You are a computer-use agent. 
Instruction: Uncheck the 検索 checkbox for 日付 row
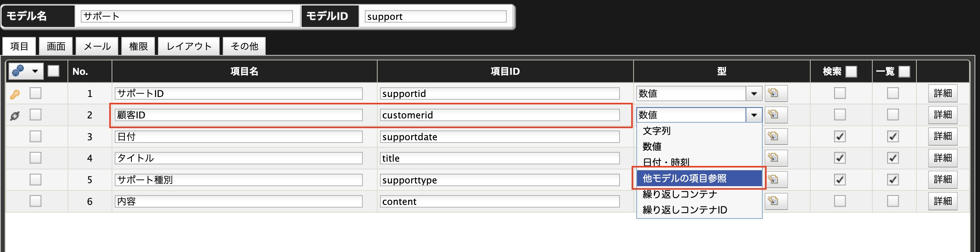pyautogui.click(x=840, y=136)
